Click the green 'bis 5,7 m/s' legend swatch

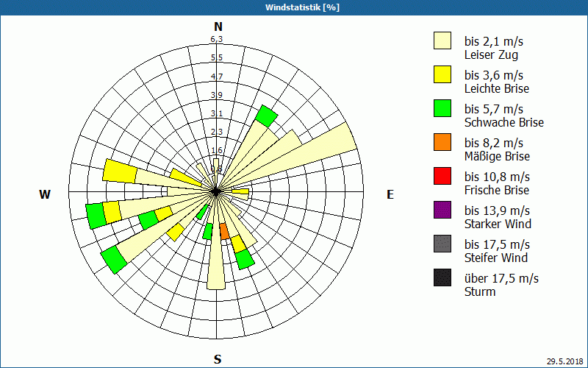tap(442, 108)
